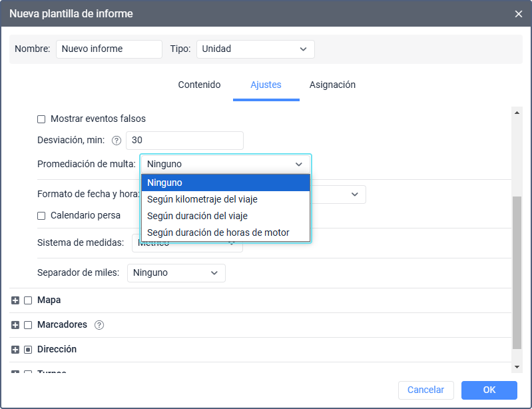Toggle the Dirección checkbox
Screen dimensions: 532x409
28,350
